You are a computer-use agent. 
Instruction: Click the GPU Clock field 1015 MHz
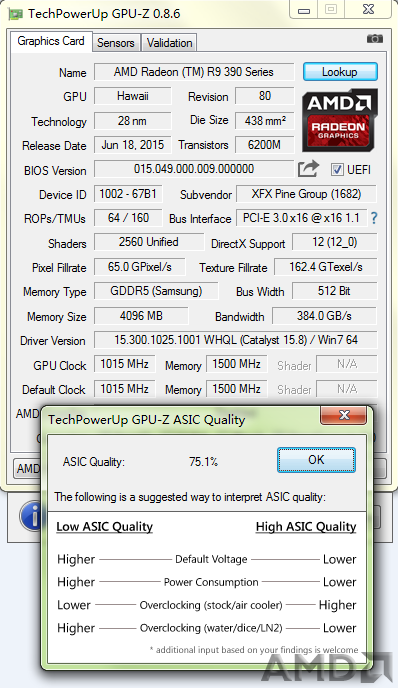(125, 364)
